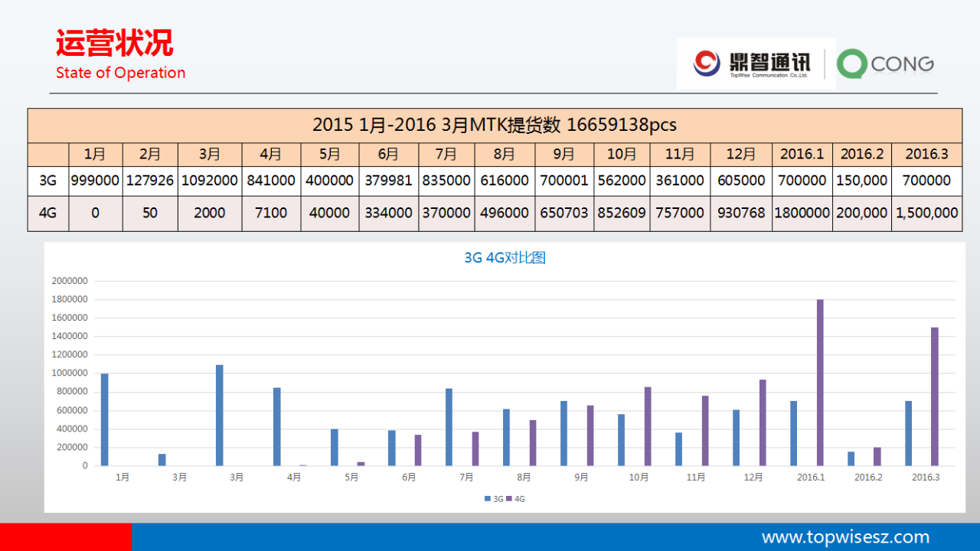Click the red slide title 运营状况
Image resolution: width=980 pixels, height=551 pixels.
[115, 44]
